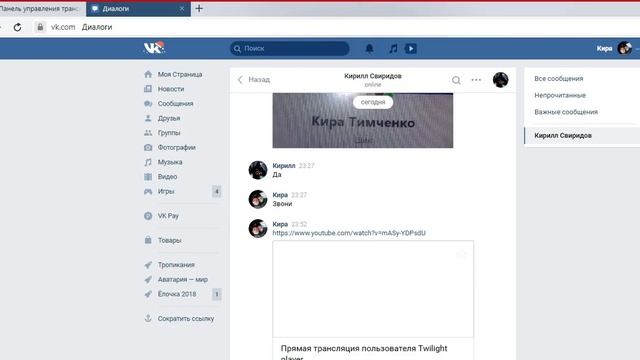Launch Ёлочка 2018 app link
The height and width of the screenshot is (360, 640).
point(177,294)
